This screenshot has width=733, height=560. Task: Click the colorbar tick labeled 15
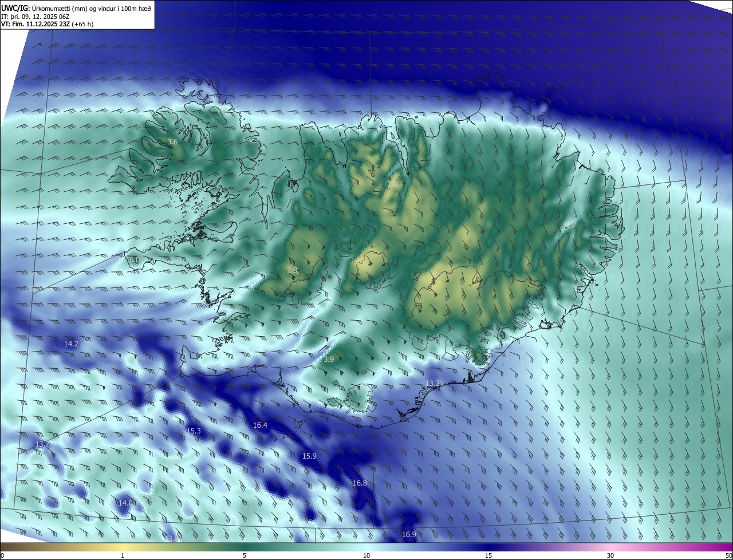pos(488,555)
